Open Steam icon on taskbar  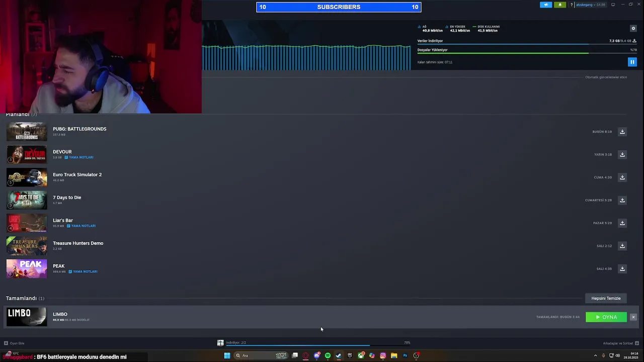(x=339, y=355)
